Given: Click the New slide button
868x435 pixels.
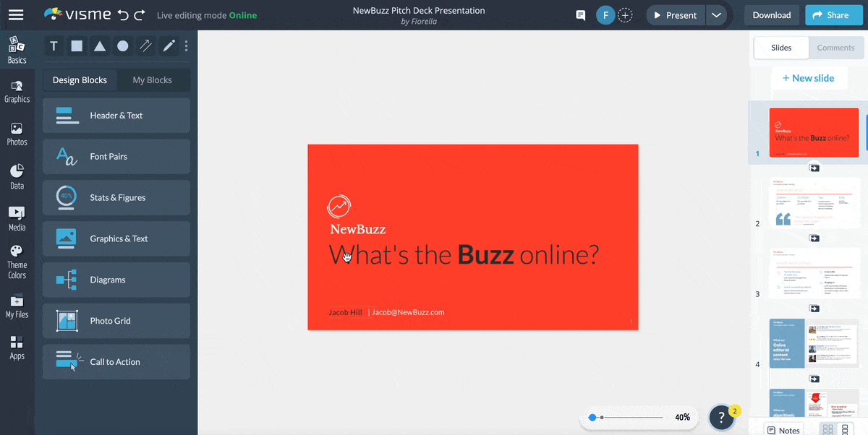Looking at the screenshot, I should [x=809, y=77].
